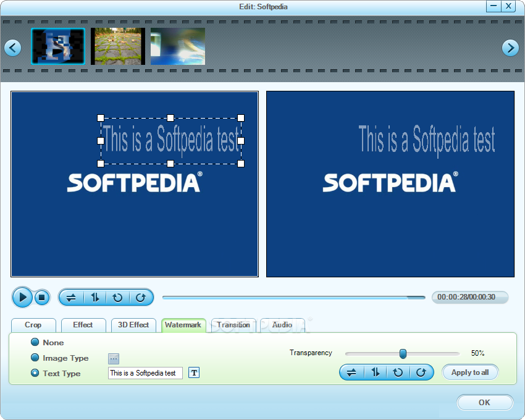Click the Transparency label
The width and height of the screenshot is (525, 420).
pos(311,353)
